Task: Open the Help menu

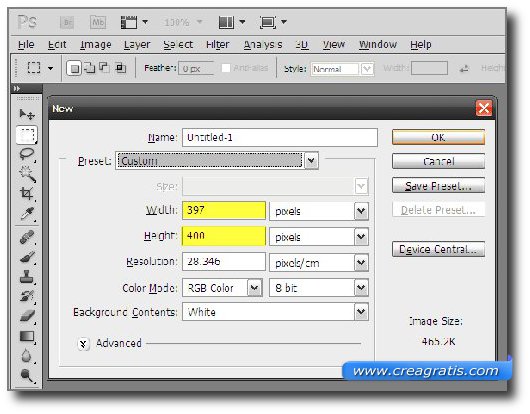Action: [x=420, y=45]
